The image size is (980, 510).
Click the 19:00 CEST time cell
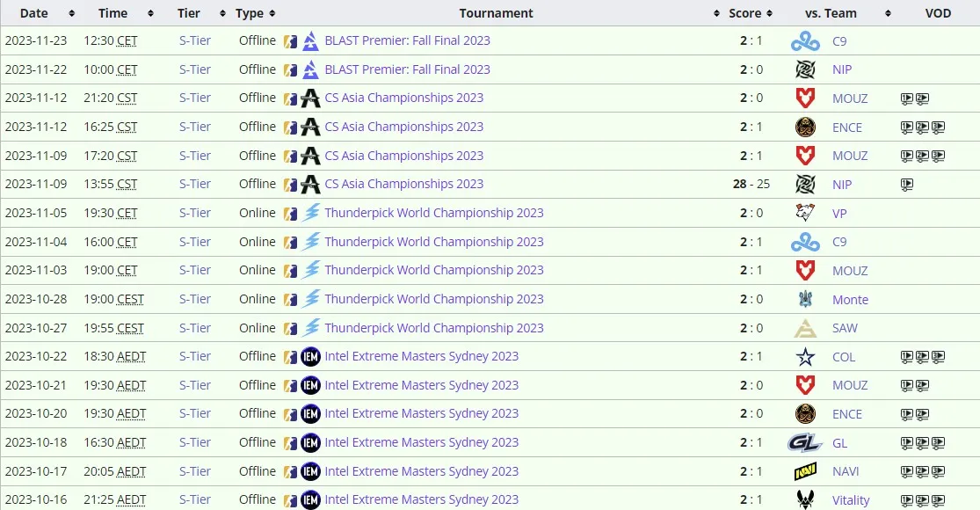click(x=113, y=299)
